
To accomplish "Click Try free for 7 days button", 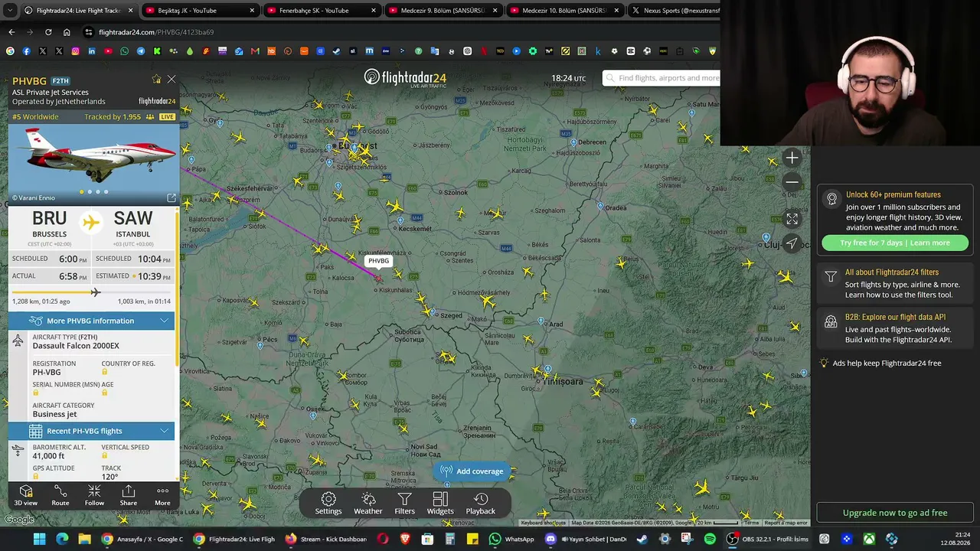I will click(895, 243).
